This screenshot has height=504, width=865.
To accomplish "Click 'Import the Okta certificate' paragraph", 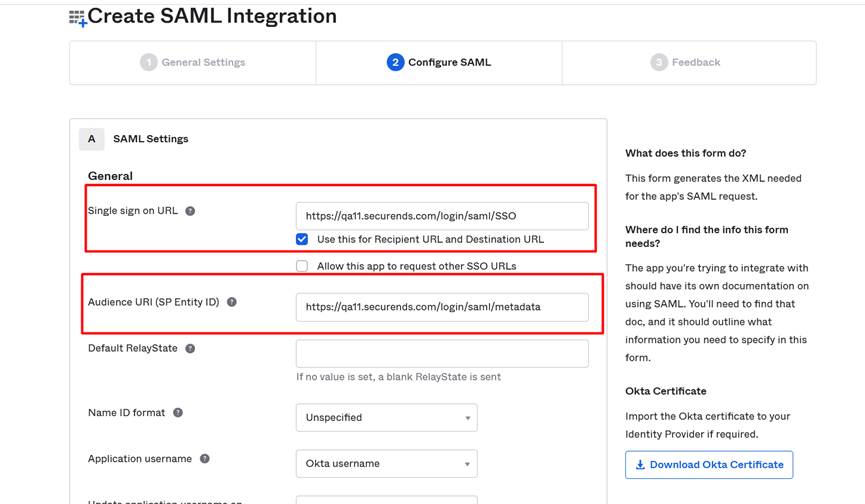I will tap(708, 425).
